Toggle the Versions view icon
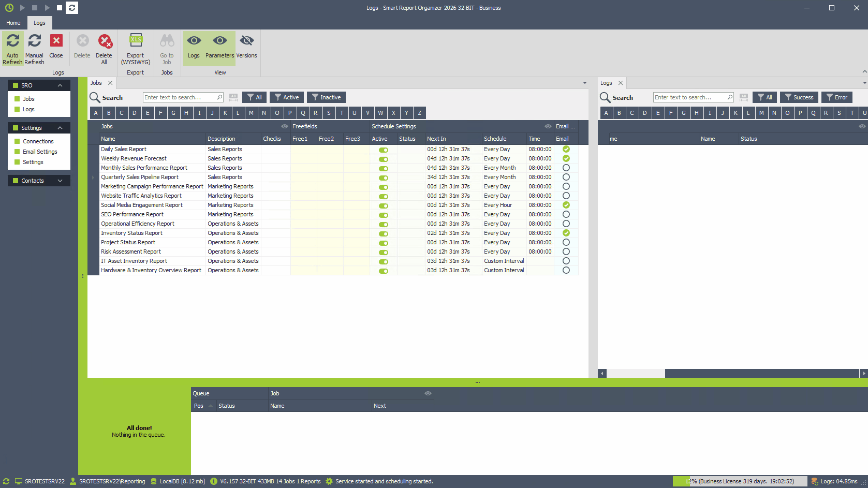868x488 pixels. pyautogui.click(x=247, y=40)
